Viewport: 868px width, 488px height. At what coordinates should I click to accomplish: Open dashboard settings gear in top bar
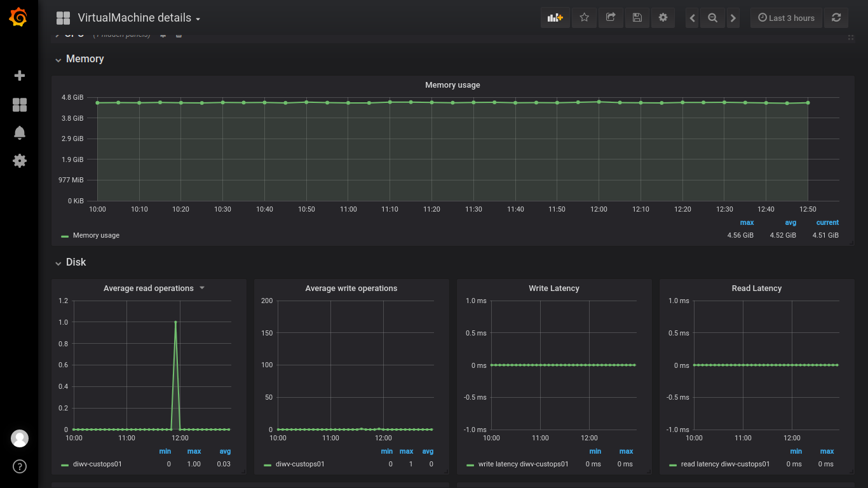pyautogui.click(x=663, y=18)
